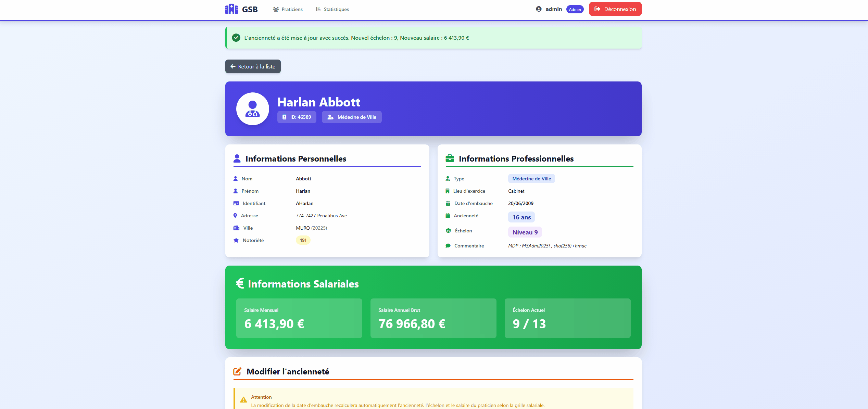Click the person icon on Informations Personnelles
Screen dimensions: 868x409
[237, 158]
